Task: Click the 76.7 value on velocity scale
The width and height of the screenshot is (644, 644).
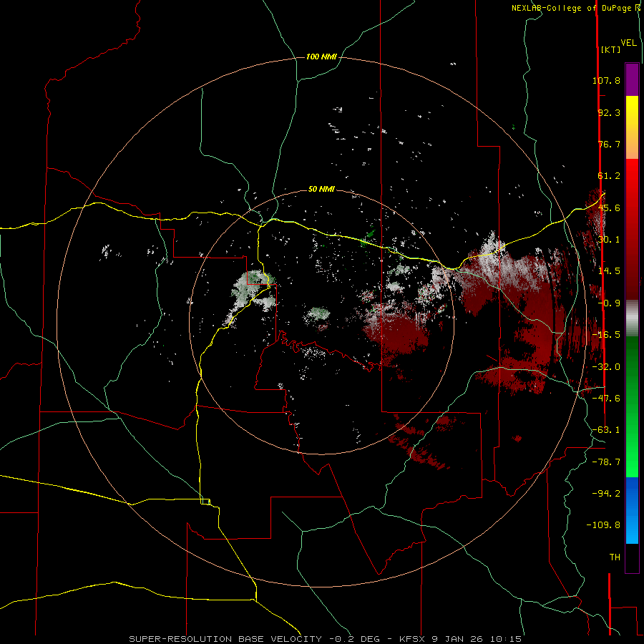Action: click(x=609, y=144)
